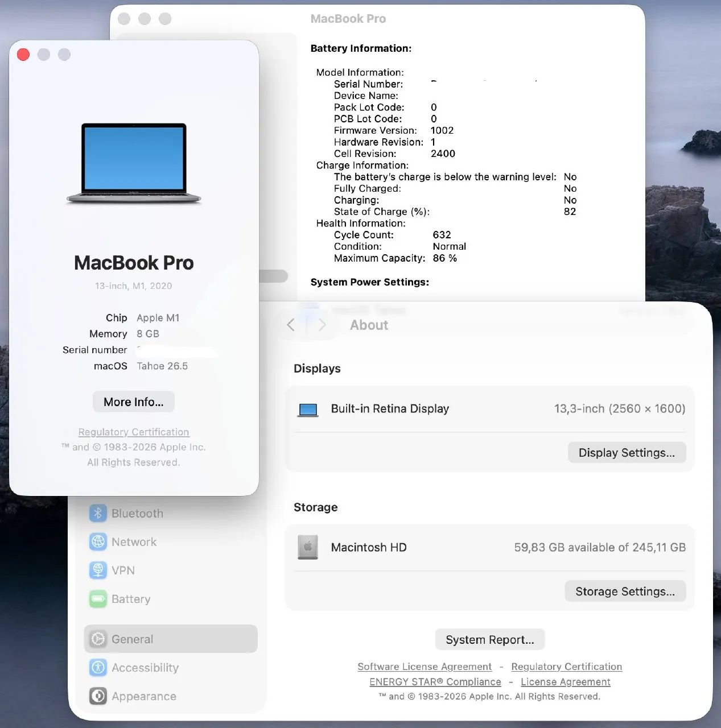Click the 59,83 GB available of 245,11 GB text
721x728 pixels.
(600, 548)
